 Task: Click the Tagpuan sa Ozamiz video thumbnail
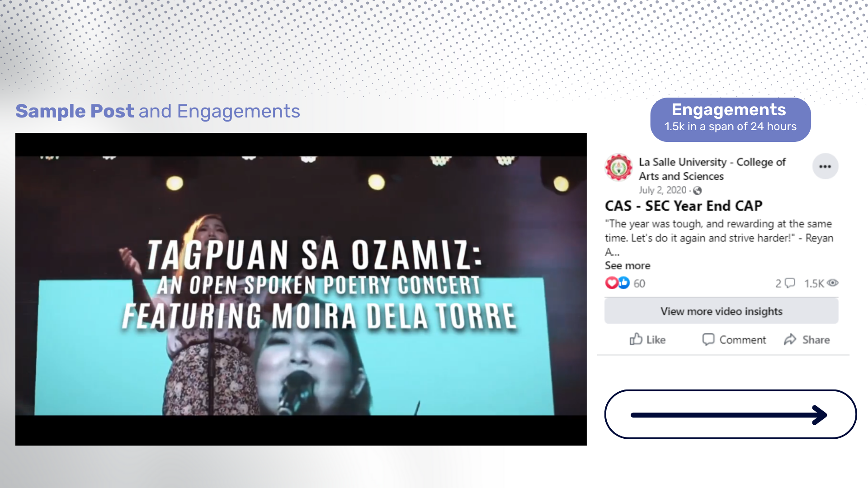click(301, 289)
